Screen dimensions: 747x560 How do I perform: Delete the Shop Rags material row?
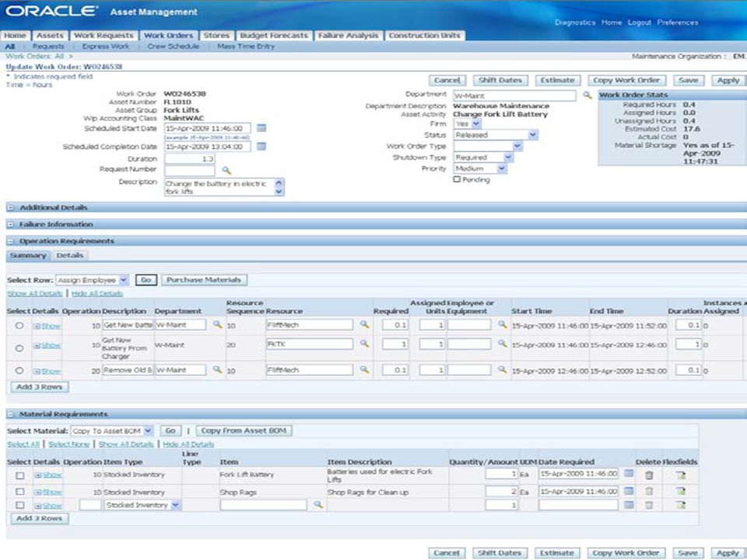(649, 492)
